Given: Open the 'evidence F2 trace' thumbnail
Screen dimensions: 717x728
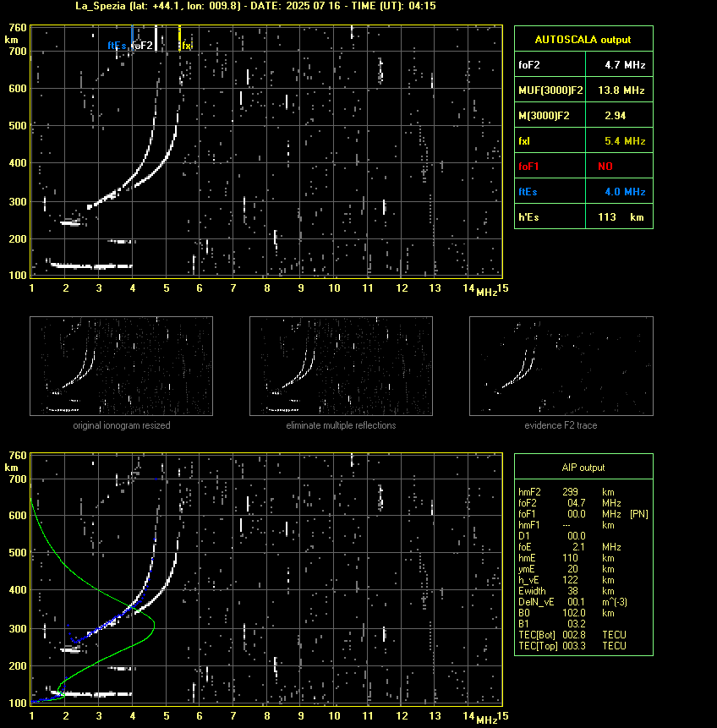Looking at the screenshot, I should coord(561,366).
